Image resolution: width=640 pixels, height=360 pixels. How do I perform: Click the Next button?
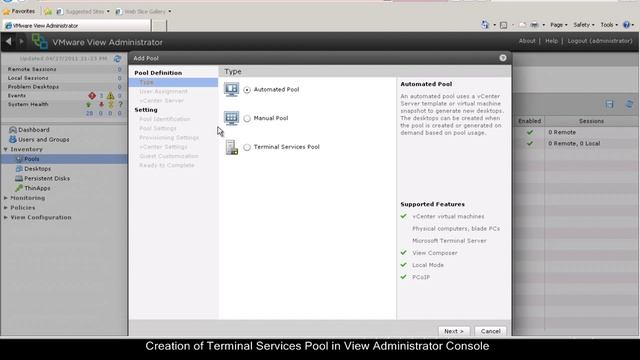pyautogui.click(x=454, y=331)
